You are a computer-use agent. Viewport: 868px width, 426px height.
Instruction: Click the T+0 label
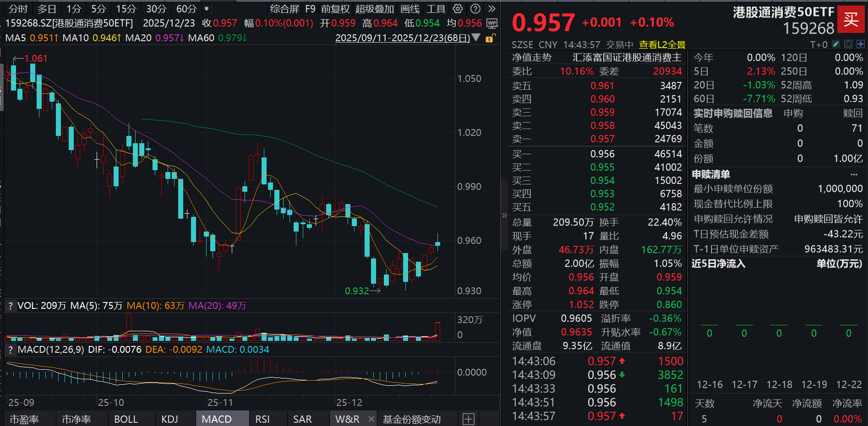click(x=819, y=44)
